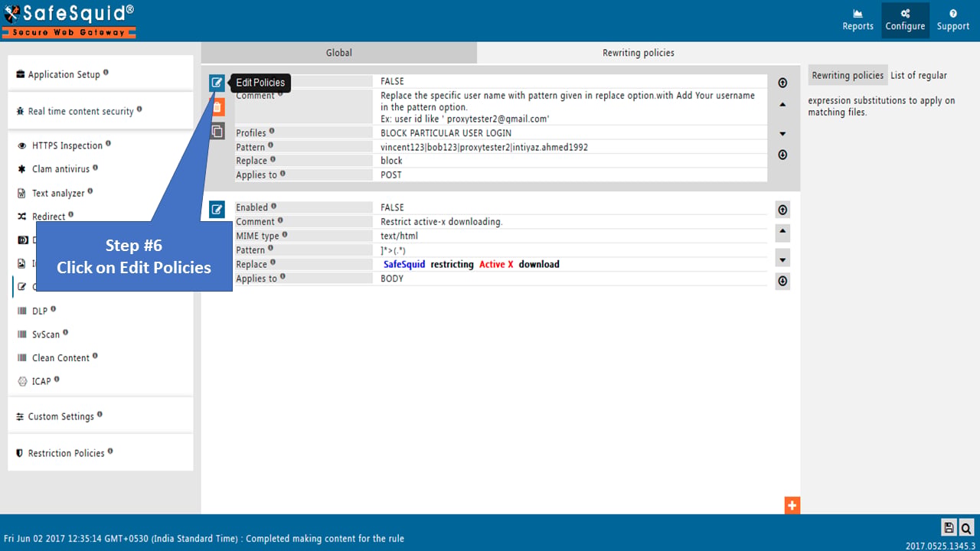Click the version number 2017.0525.1345.3
This screenshot has height=551, width=980.
pos(940,546)
